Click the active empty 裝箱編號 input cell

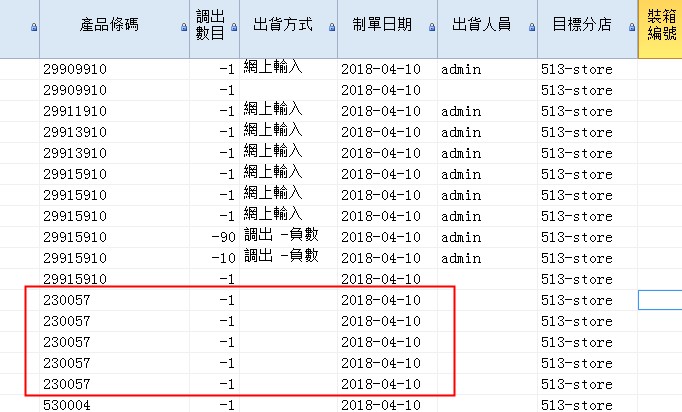660,300
